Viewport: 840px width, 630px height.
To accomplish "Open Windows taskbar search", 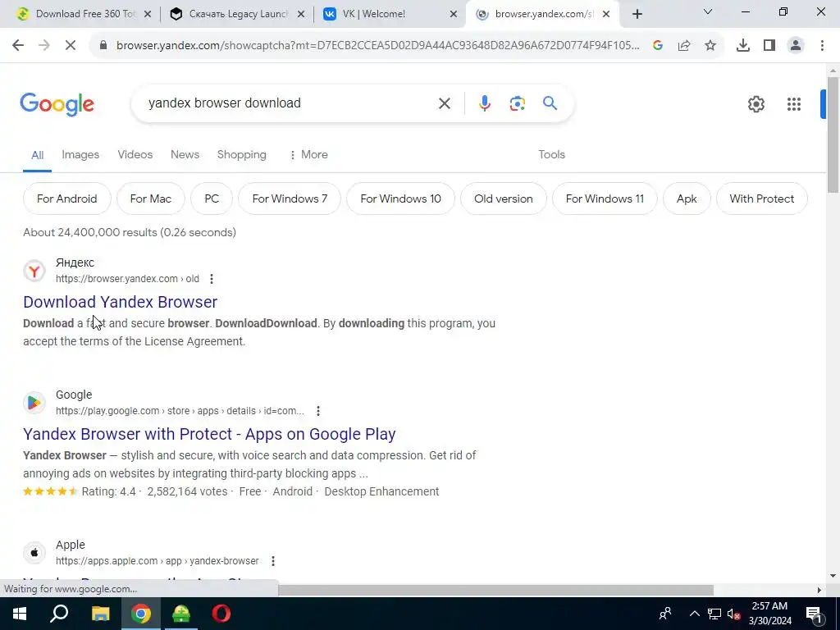I will coord(59,614).
